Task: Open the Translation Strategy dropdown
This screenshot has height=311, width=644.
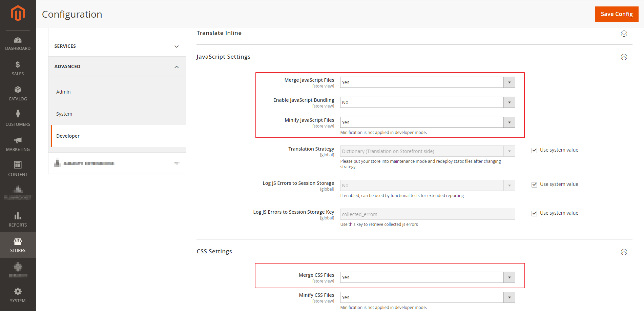Action: [x=428, y=151]
